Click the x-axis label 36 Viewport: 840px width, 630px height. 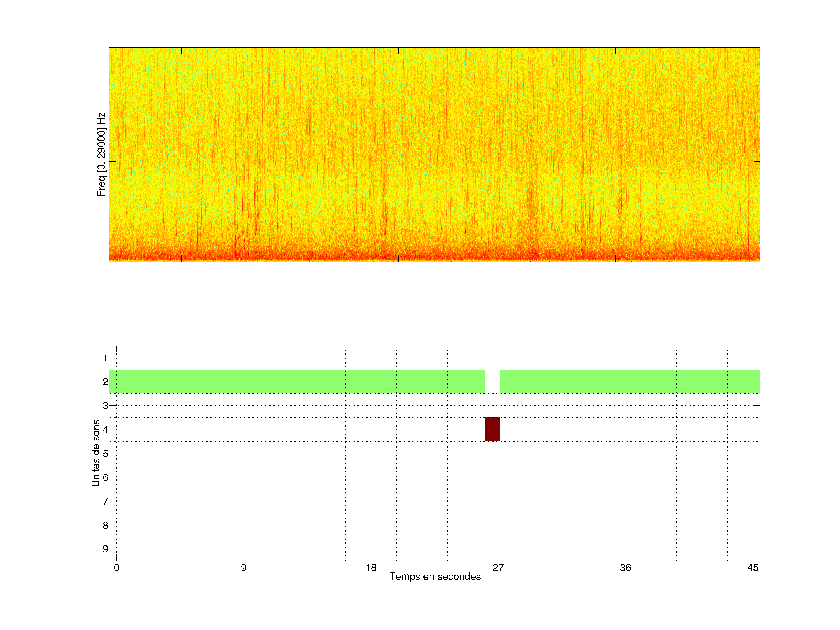[x=625, y=568]
